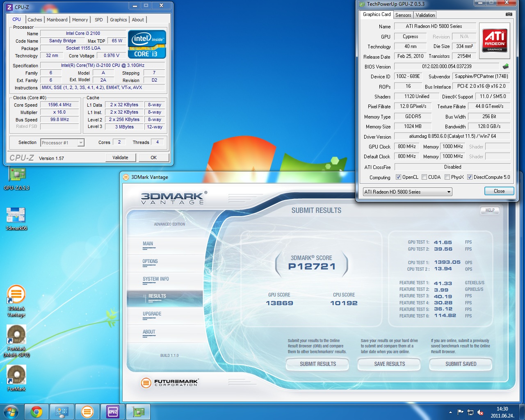Switch to the Validation tab in GPU-Z
The height and width of the screenshot is (420, 525).
pyautogui.click(x=425, y=15)
